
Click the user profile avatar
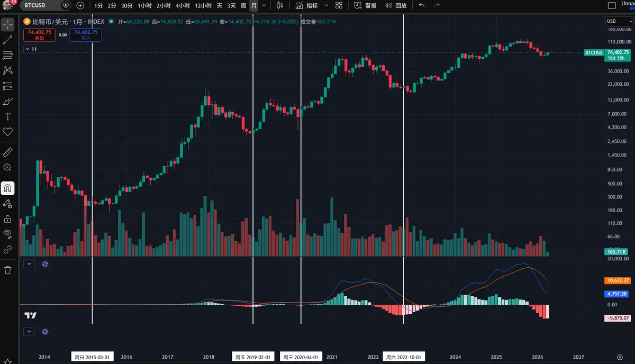(x=7, y=5)
